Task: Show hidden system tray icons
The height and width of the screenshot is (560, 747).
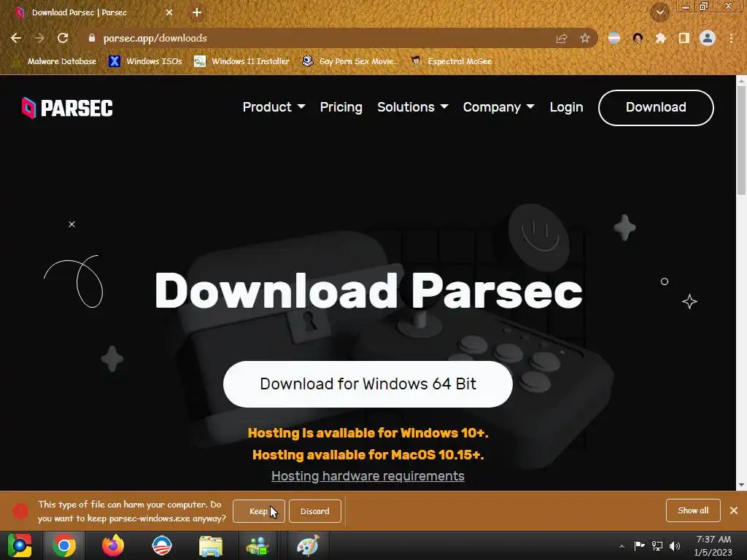Action: 622,546
